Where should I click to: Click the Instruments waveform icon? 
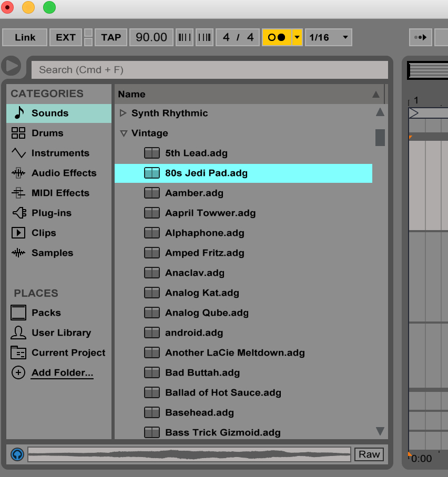point(18,153)
